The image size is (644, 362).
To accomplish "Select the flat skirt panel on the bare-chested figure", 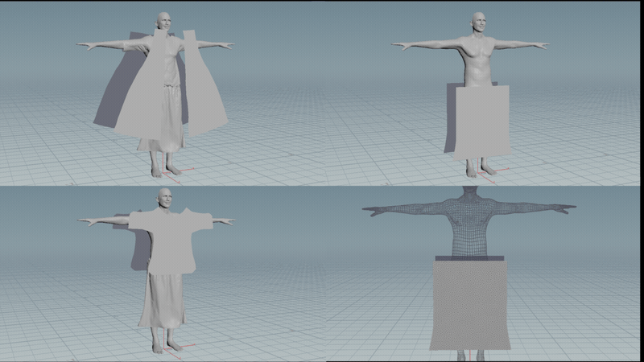I will point(482,122).
